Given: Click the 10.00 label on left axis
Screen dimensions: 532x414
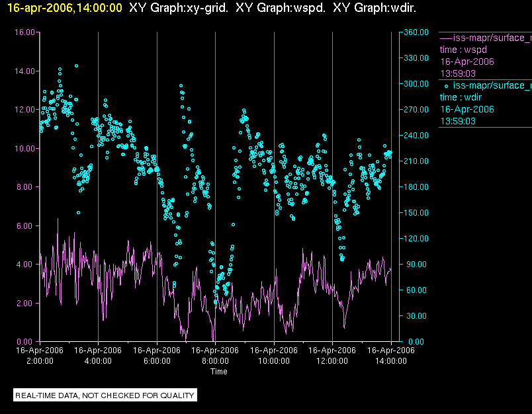Looking at the screenshot, I should click(24, 149).
